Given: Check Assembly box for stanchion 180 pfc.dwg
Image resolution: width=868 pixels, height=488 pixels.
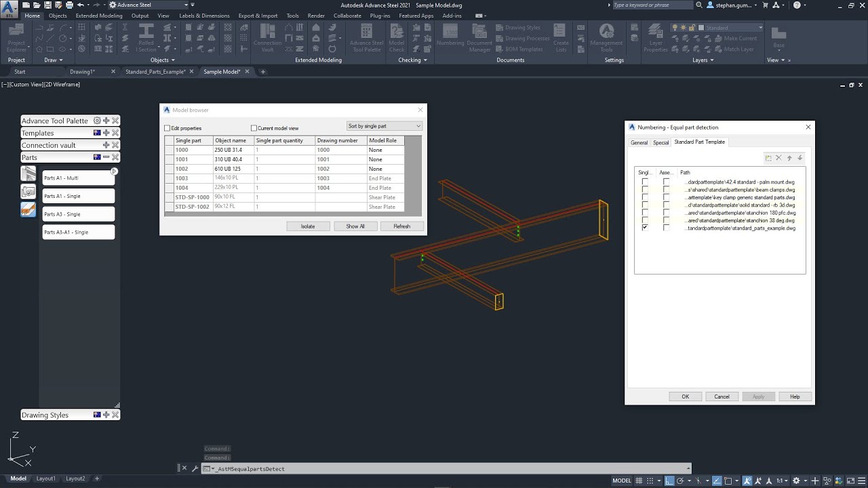Looking at the screenshot, I should pos(667,213).
